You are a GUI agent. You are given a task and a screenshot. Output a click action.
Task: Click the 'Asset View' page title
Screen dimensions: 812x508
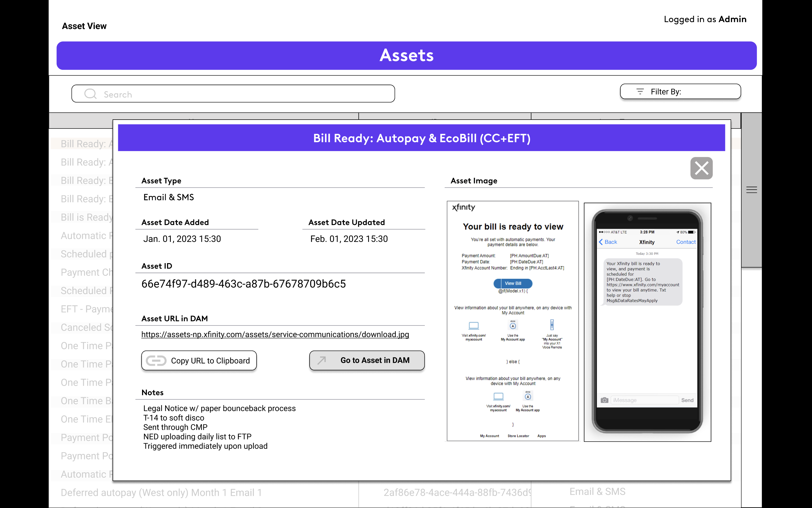(x=84, y=26)
